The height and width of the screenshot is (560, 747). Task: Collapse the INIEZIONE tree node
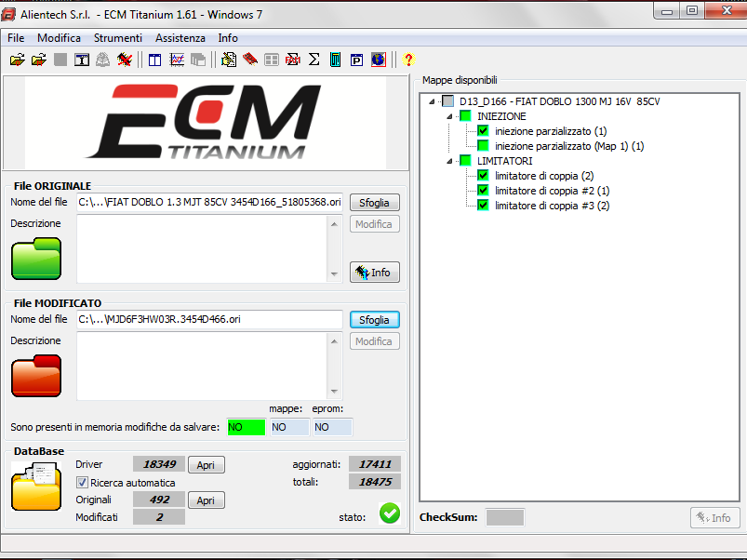point(449,116)
